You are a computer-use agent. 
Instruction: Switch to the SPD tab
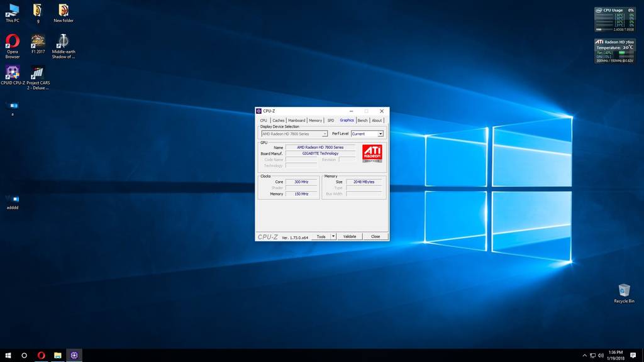[x=331, y=120]
